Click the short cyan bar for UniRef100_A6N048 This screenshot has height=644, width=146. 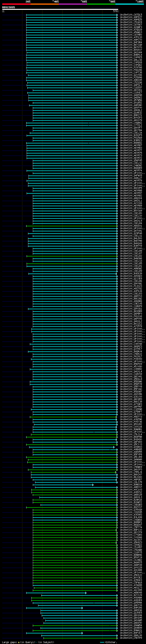[56, 593]
